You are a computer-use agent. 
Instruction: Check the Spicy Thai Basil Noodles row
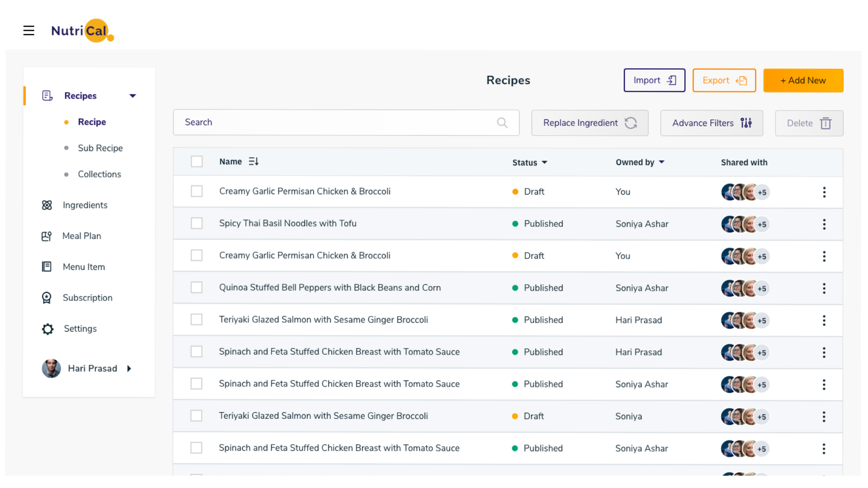(x=197, y=223)
